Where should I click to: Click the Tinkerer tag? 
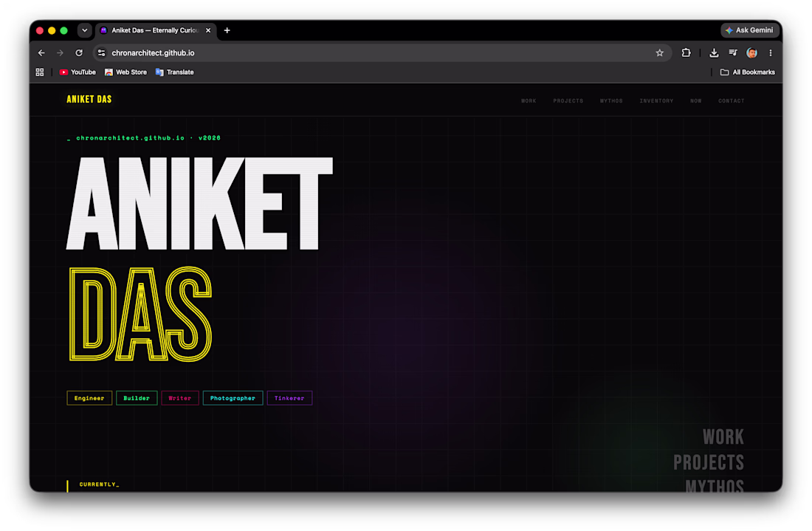pyautogui.click(x=289, y=398)
